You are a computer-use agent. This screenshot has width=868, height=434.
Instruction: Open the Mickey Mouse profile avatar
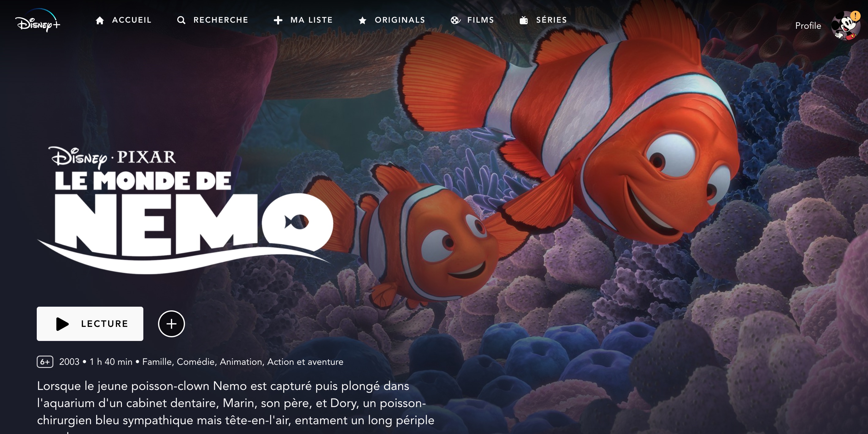[x=845, y=26]
